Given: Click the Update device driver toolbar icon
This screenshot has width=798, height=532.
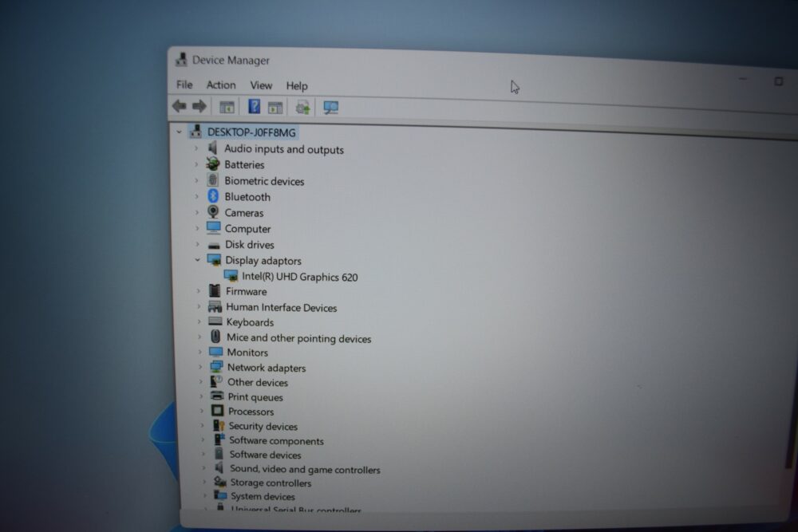Looking at the screenshot, I should click(x=302, y=108).
